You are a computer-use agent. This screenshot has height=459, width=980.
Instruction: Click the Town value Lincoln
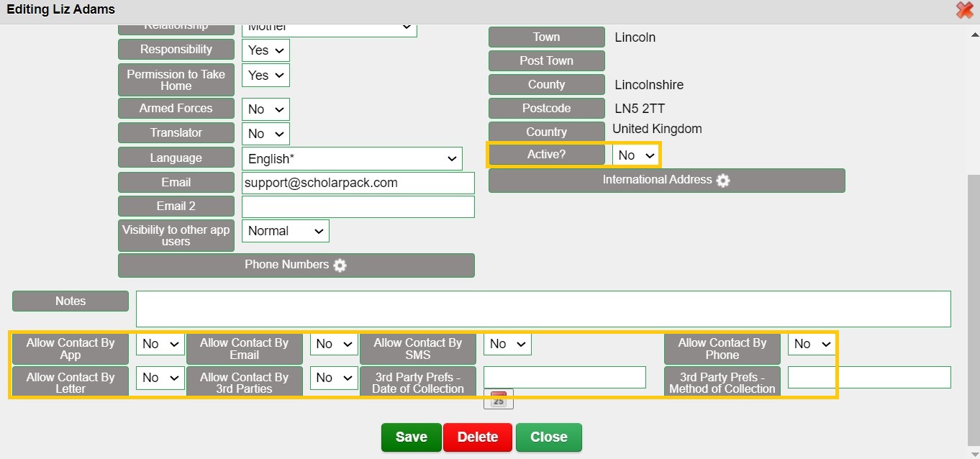635,37
